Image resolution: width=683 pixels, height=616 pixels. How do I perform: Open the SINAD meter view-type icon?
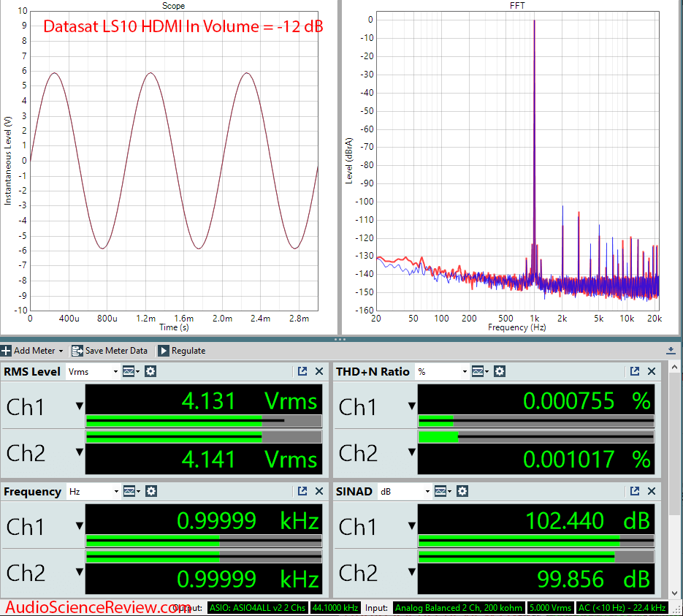(443, 491)
